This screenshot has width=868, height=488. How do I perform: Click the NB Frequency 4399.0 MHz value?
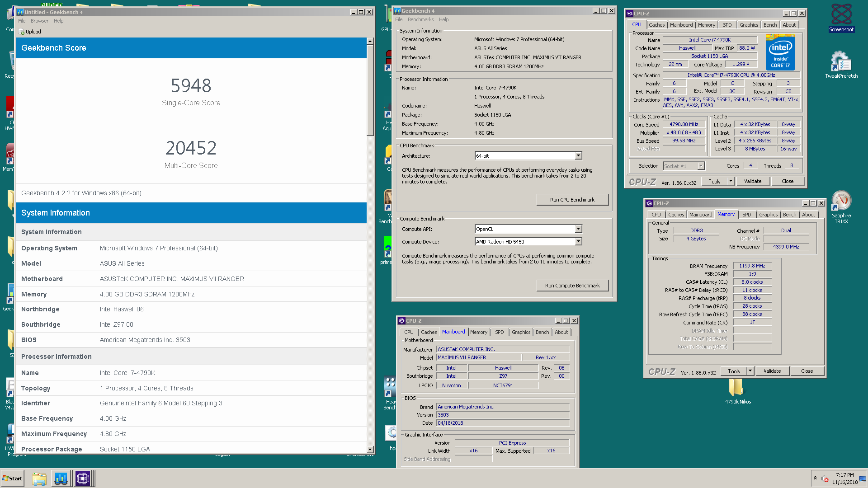click(x=786, y=247)
